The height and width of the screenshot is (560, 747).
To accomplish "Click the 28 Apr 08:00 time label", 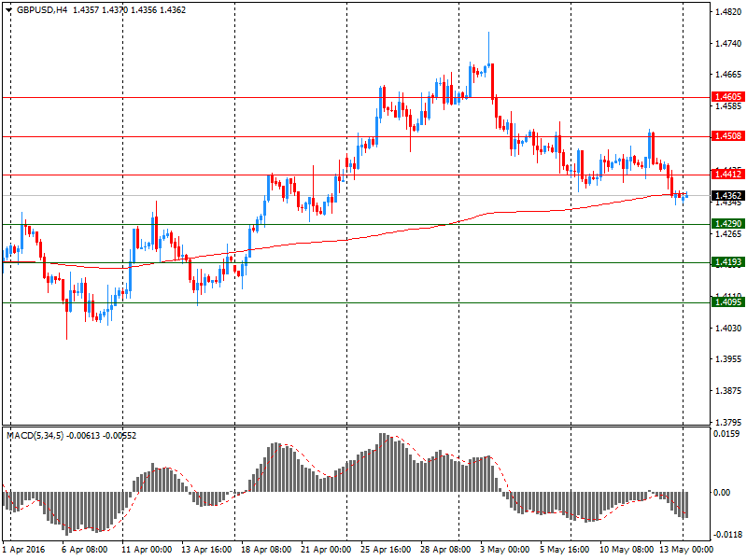I will point(445,550).
